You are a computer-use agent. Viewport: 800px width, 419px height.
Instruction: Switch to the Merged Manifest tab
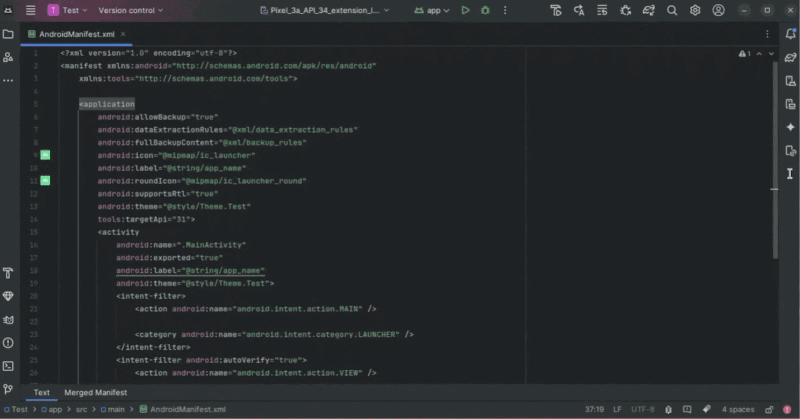(95, 393)
